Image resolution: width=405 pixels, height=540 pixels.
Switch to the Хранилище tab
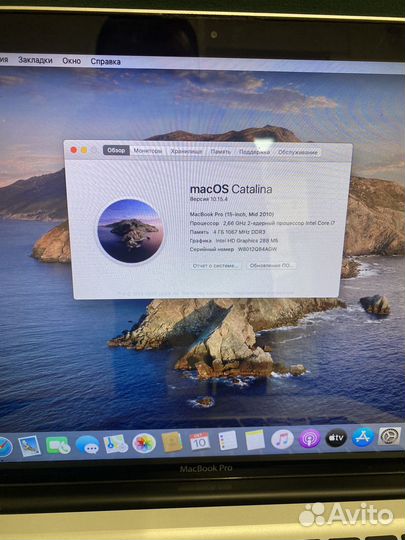point(186,151)
